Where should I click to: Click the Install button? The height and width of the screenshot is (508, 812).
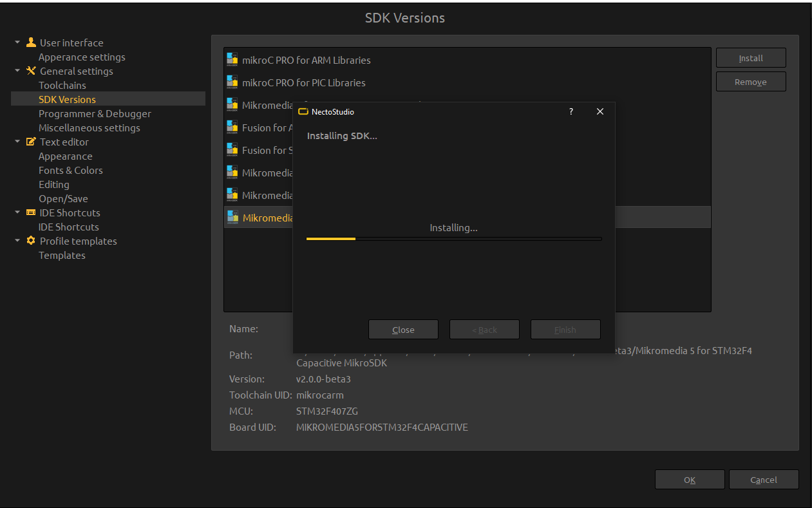(x=751, y=58)
